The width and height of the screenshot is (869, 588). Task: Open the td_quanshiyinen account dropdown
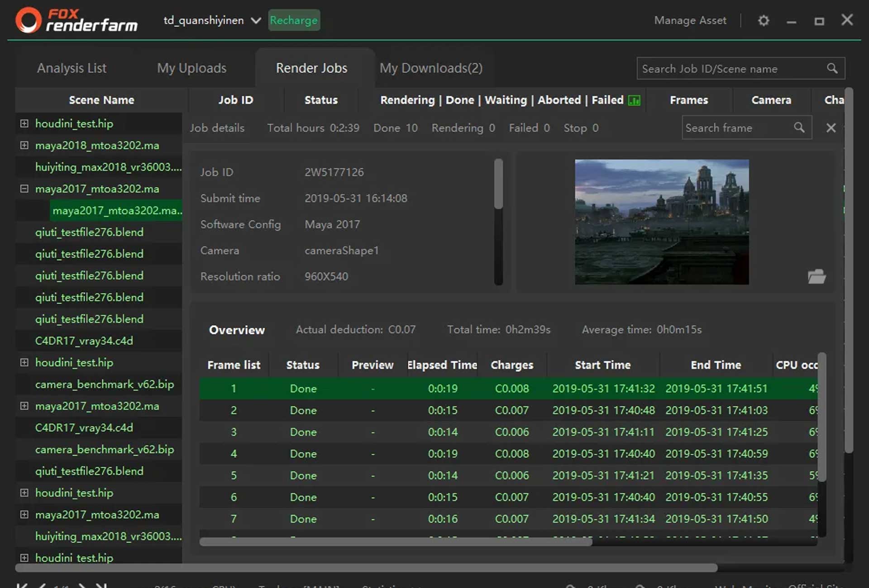pos(256,21)
